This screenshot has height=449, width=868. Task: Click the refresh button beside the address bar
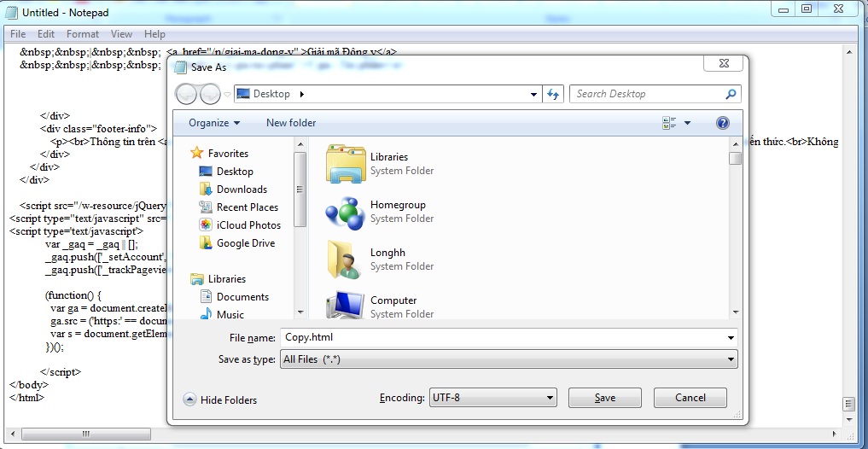click(554, 94)
